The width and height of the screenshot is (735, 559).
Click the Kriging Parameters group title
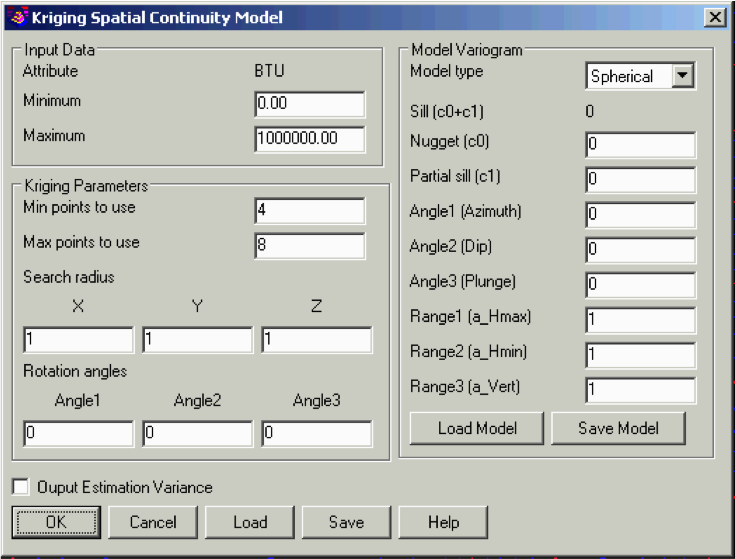[x=86, y=186]
